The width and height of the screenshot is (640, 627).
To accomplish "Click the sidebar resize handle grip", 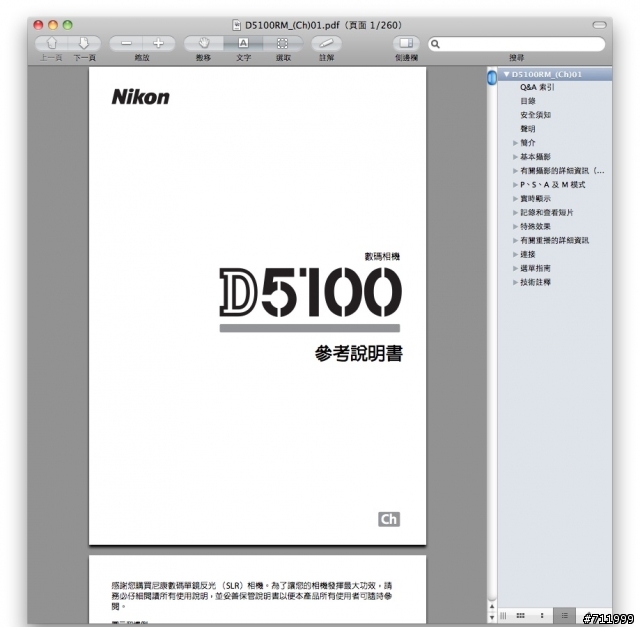I will click(x=503, y=616).
